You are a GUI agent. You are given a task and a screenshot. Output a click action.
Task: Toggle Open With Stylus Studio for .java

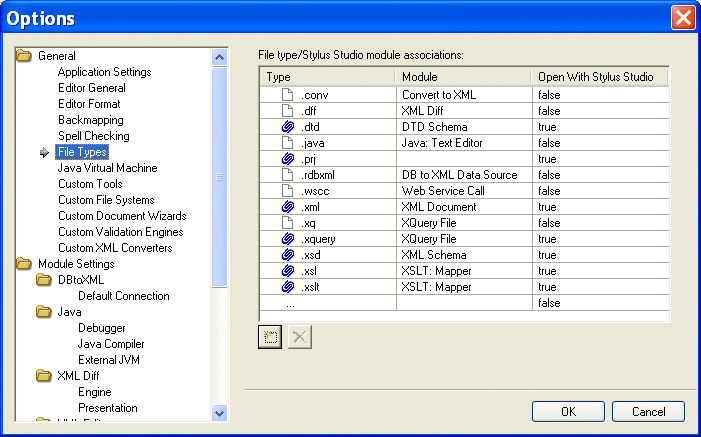tap(599, 143)
